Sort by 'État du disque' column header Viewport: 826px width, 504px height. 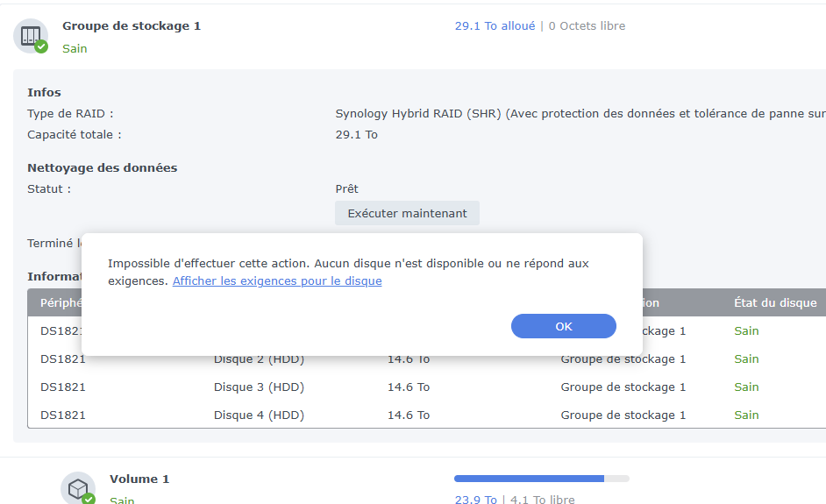coord(774,303)
